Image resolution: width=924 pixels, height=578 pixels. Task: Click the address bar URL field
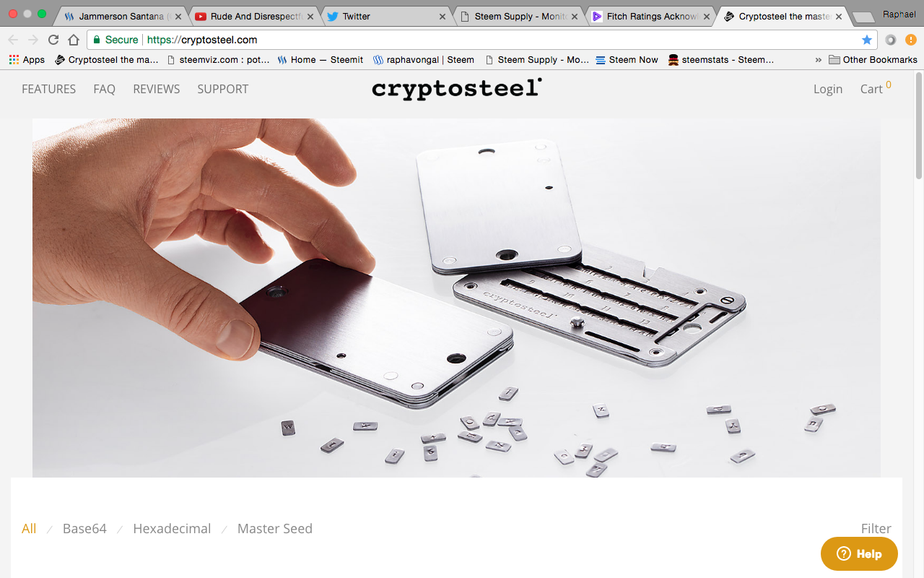coord(476,40)
